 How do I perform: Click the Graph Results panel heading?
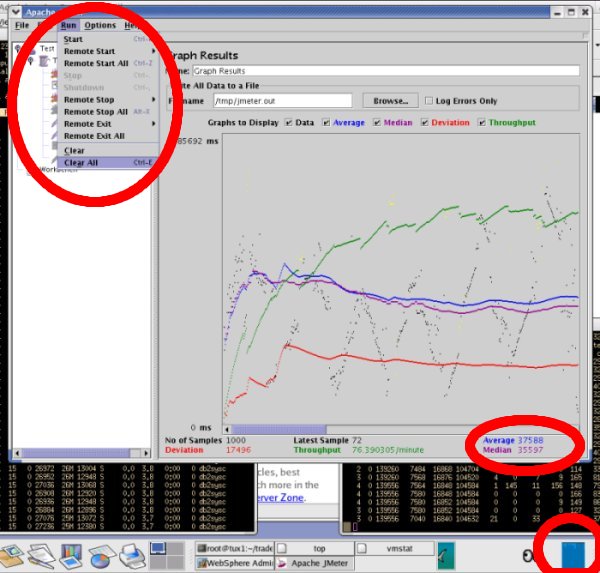pos(203,56)
